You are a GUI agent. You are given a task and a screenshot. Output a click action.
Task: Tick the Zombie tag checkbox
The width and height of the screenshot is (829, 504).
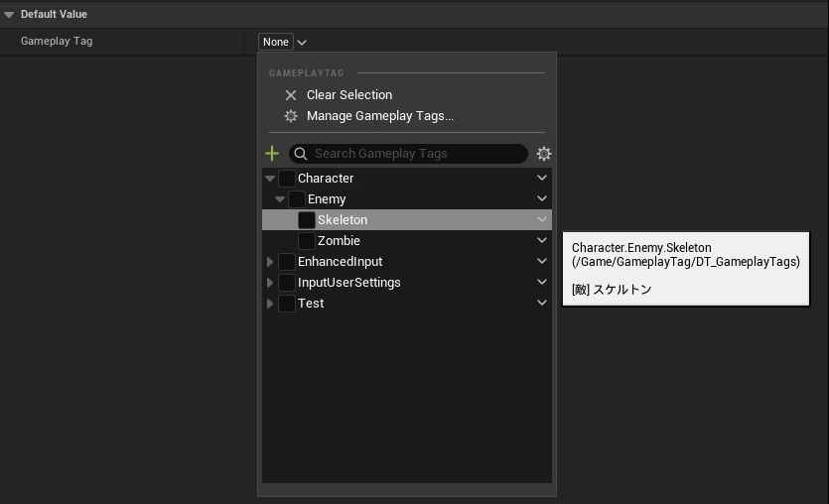pos(307,241)
